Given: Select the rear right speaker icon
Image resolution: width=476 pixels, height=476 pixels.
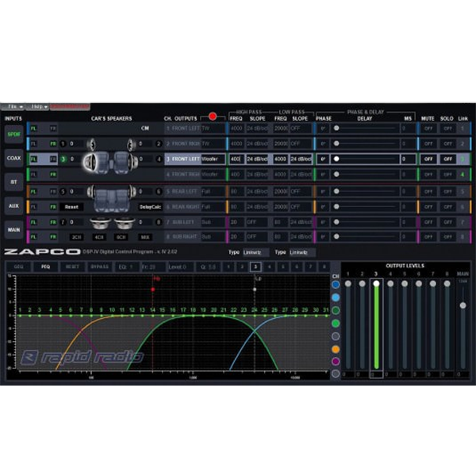Looking at the screenshot, I should [132, 191].
